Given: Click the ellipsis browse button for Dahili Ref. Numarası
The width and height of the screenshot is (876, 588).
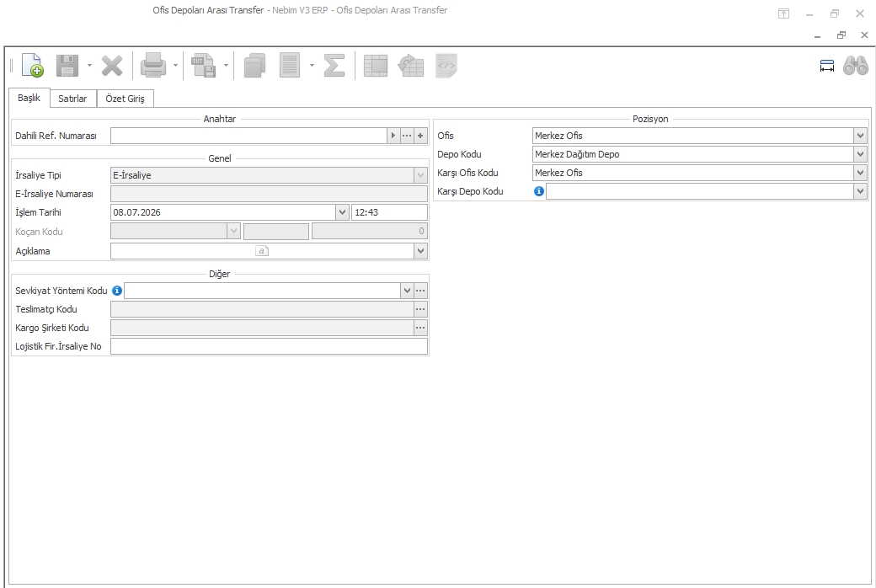Looking at the screenshot, I should click(407, 136).
